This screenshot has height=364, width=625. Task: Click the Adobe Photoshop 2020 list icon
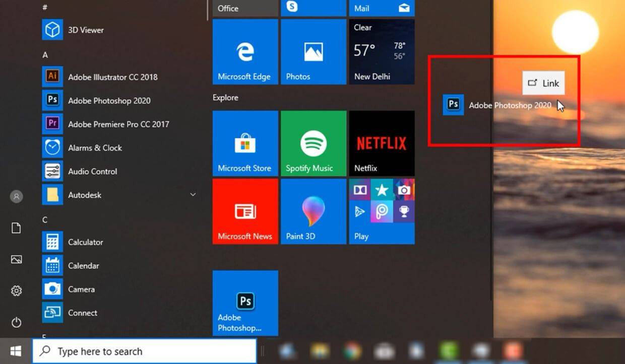click(52, 100)
